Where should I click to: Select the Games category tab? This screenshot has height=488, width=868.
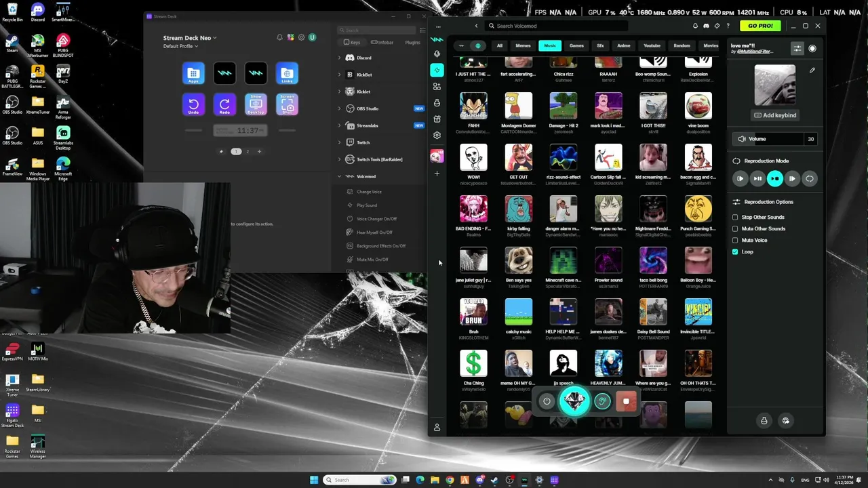(x=576, y=45)
